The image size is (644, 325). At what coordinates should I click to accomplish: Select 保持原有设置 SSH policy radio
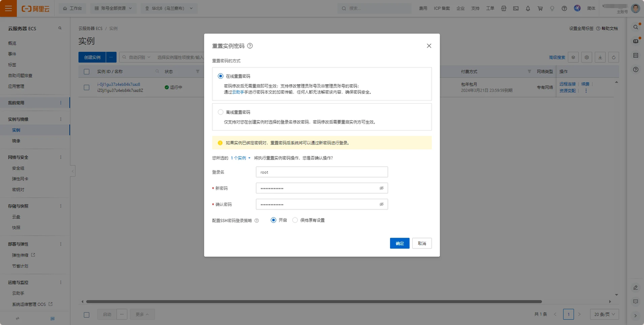tap(295, 220)
